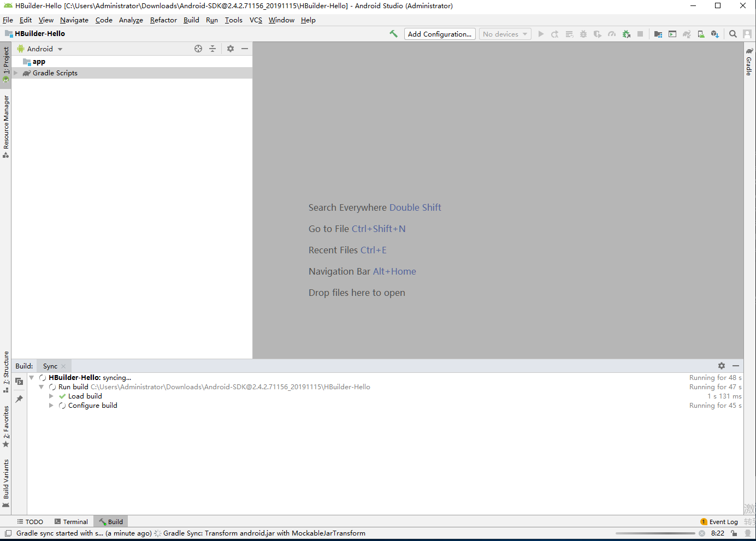Open the Navigate menu
This screenshot has height=541, width=756.
74,20
